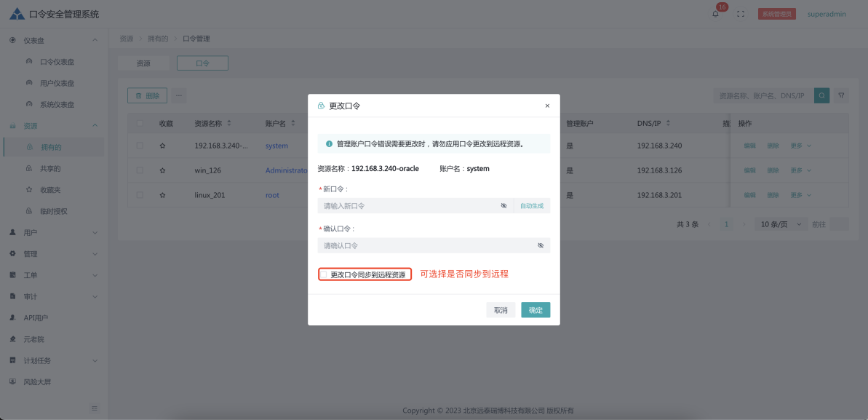
Task: Toggle visibility of confirm password field
Action: coord(541,246)
